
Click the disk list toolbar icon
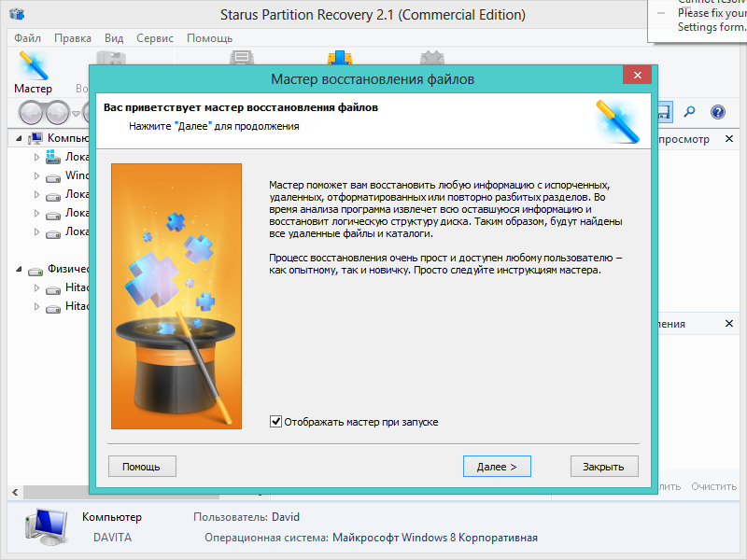point(242,58)
